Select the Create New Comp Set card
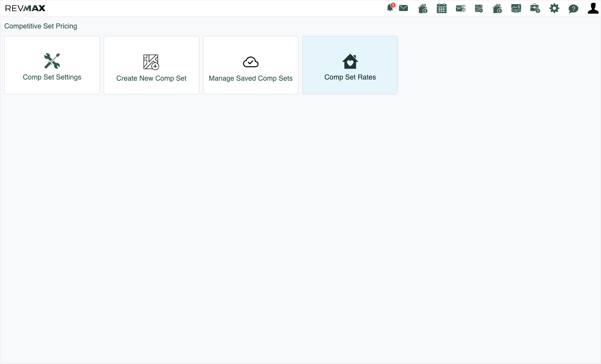Viewport: 601px width, 364px height. click(151, 65)
